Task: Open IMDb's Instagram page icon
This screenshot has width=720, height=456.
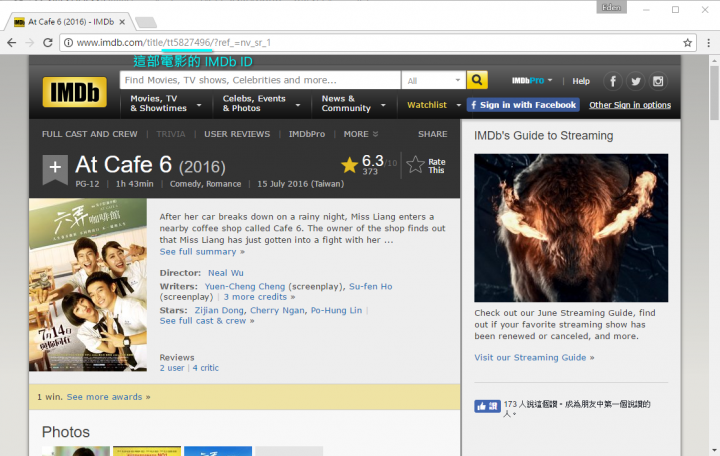Action: point(658,81)
